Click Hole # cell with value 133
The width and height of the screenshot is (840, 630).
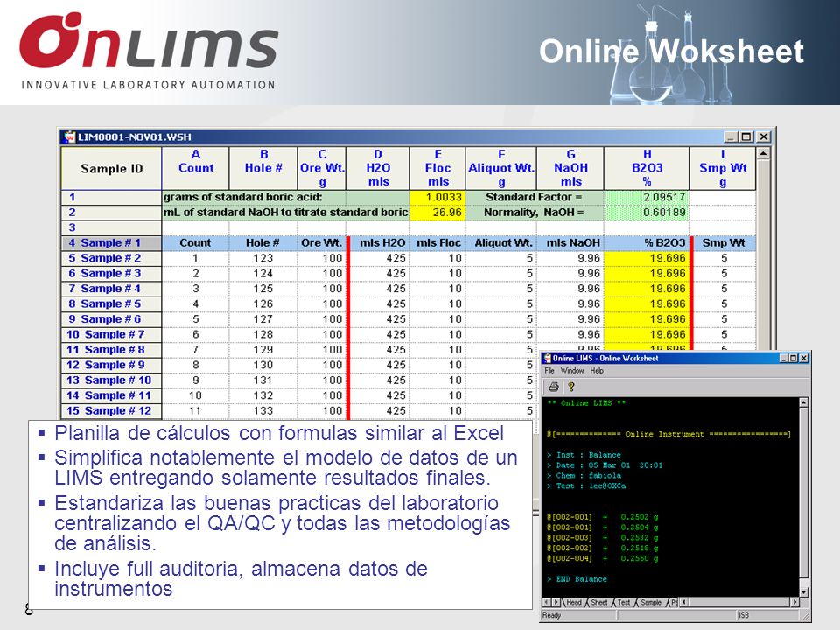[263, 411]
